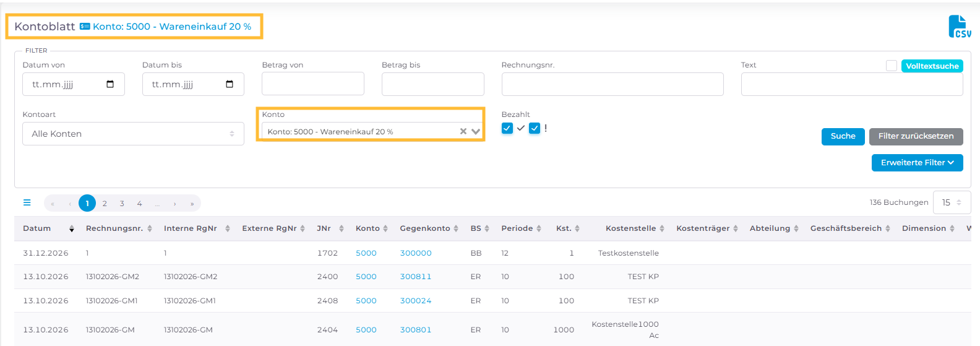The image size is (980, 346).
Task: Sort by Periode column arrows
Action: point(539,228)
